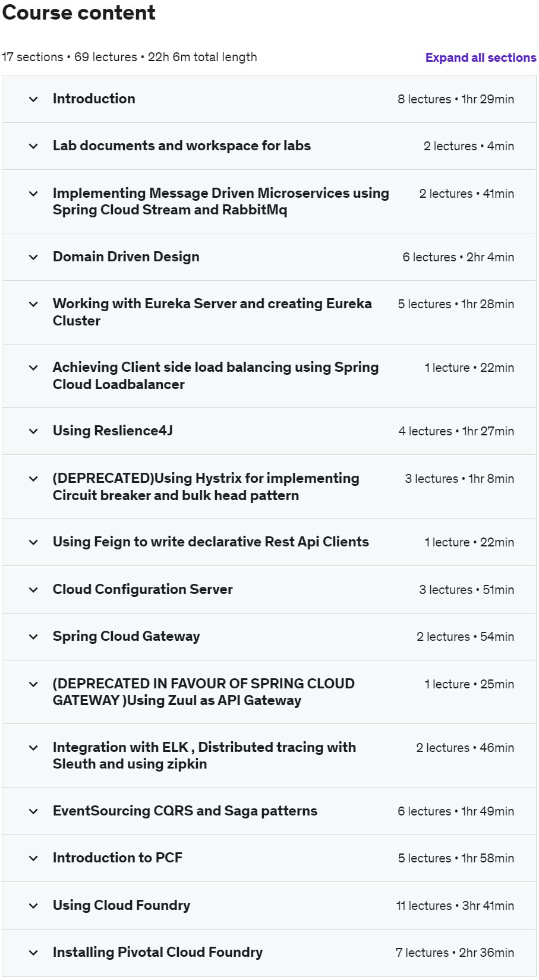Viewport: 539px width, 980px height.
Task: Expand the Introduction section chevron
Action: click(x=34, y=99)
